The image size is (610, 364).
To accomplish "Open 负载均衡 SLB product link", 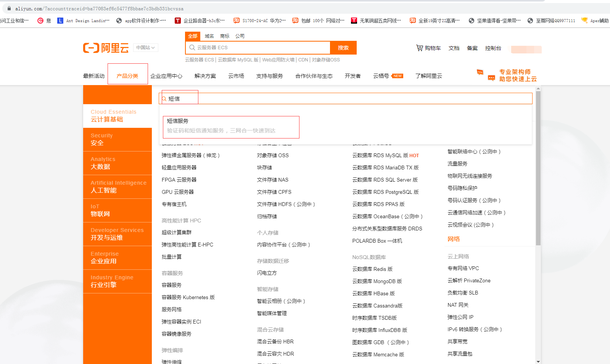I will click(463, 293).
